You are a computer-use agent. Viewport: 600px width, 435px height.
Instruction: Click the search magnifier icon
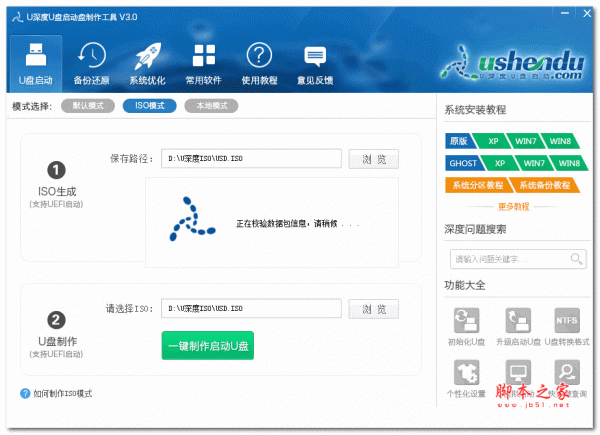576,259
